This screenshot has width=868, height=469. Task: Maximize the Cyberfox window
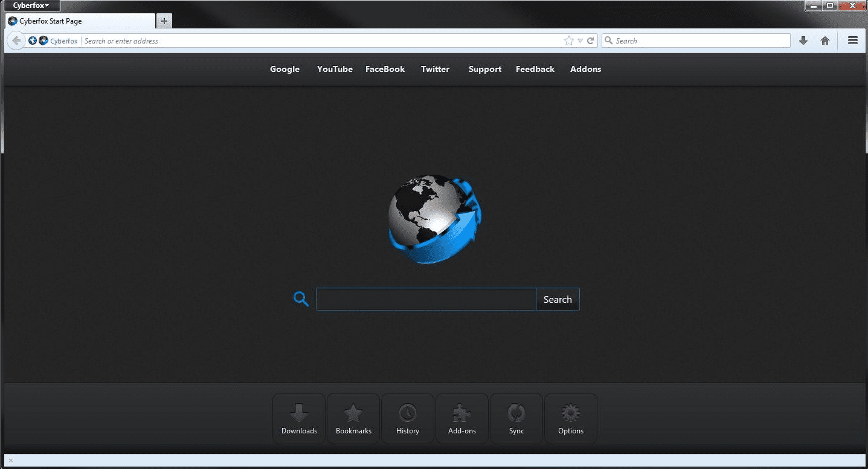(830, 5)
